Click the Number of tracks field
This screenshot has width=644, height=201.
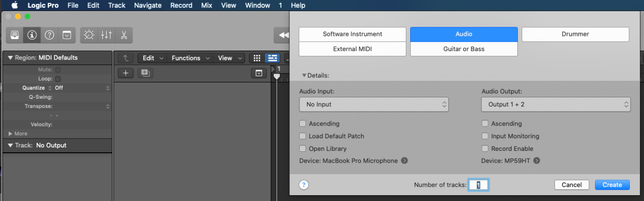click(x=478, y=185)
